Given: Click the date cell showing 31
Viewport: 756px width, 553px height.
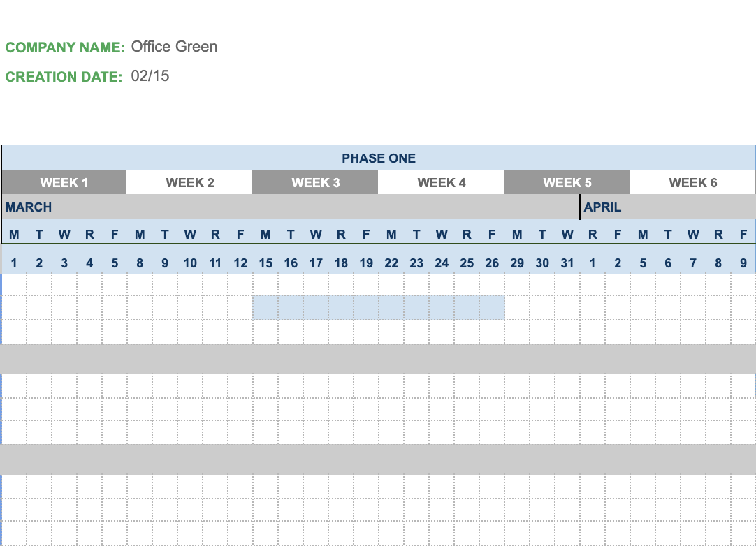Looking at the screenshot, I should coord(567,263).
